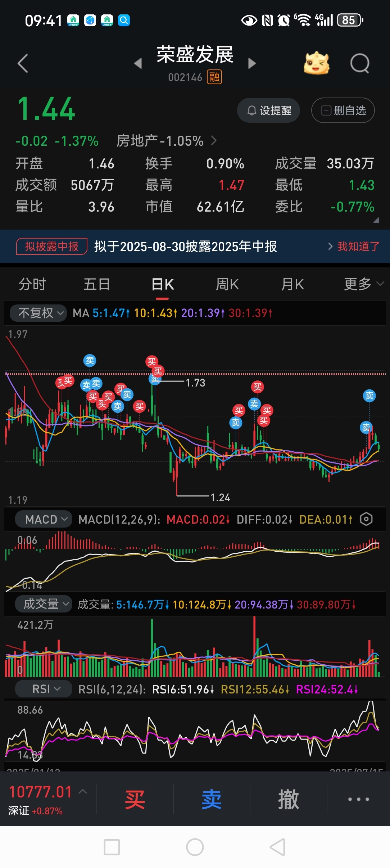Tap Android back triangle button
Viewport: 390px width, 868px height.
[x=278, y=847]
